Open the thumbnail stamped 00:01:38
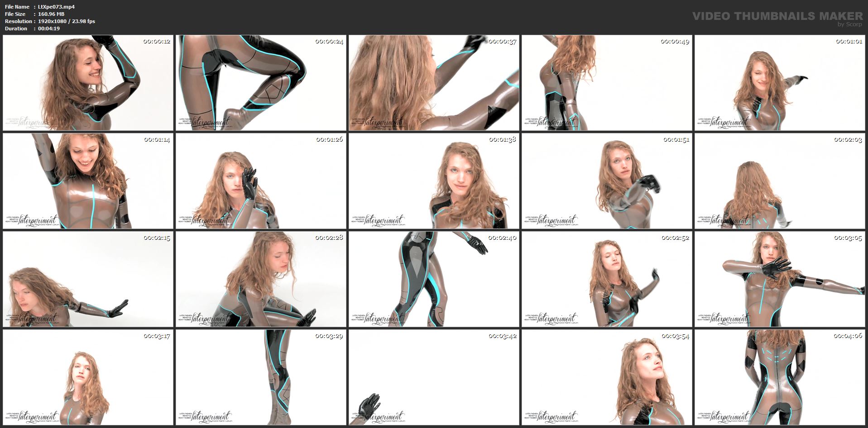868x428 pixels. (434, 181)
